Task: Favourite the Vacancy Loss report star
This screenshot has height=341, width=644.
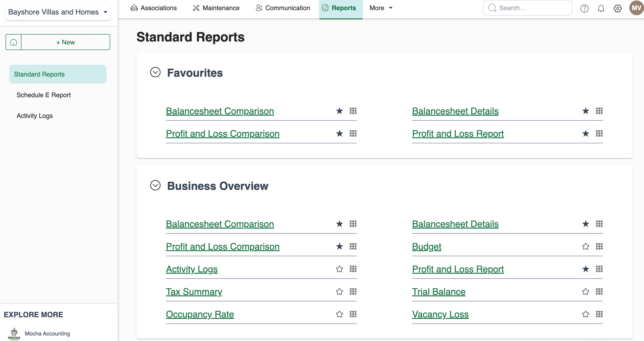Action: point(586,314)
